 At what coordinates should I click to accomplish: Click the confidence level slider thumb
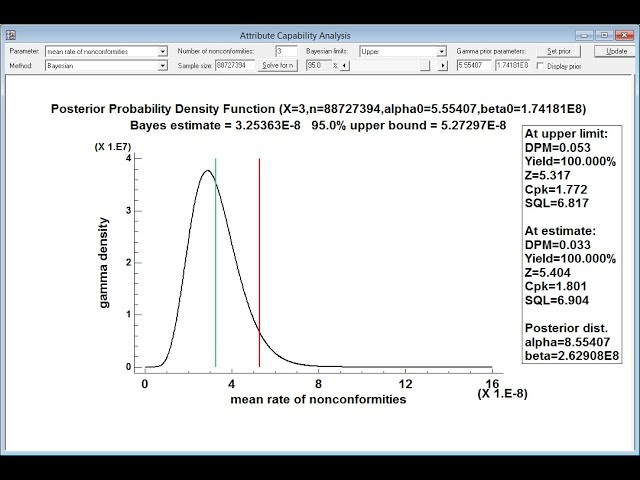click(x=425, y=66)
